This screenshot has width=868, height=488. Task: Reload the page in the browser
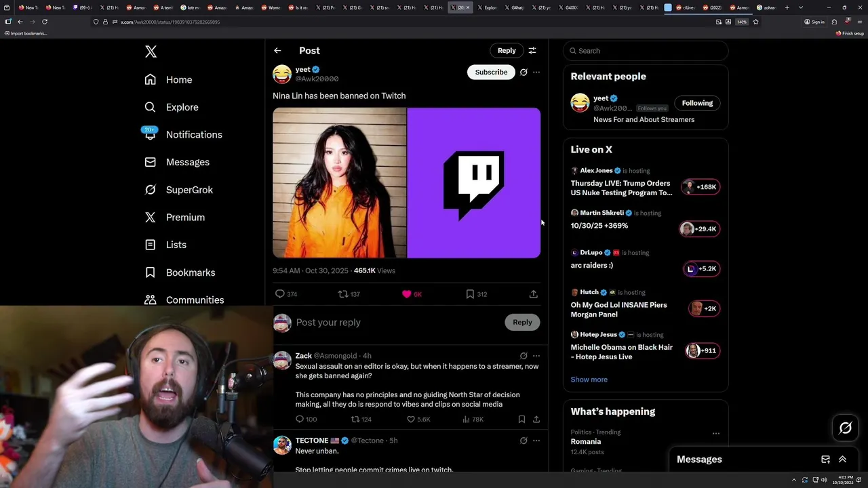click(45, 22)
